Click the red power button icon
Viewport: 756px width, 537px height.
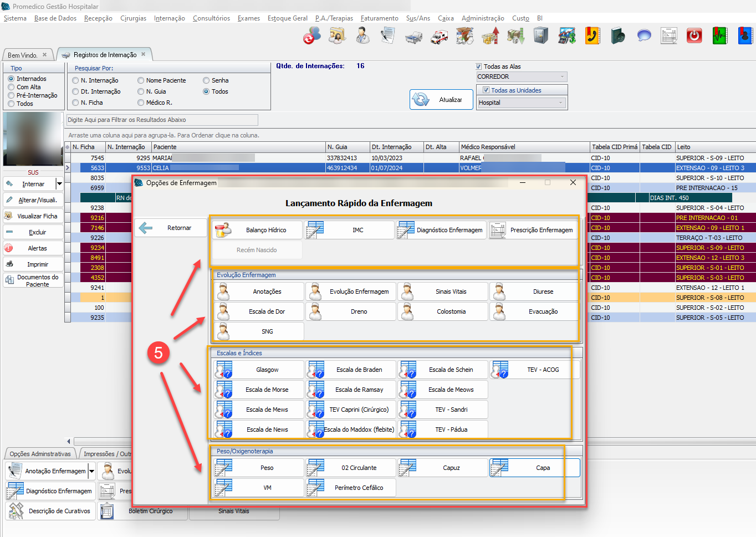coord(694,37)
